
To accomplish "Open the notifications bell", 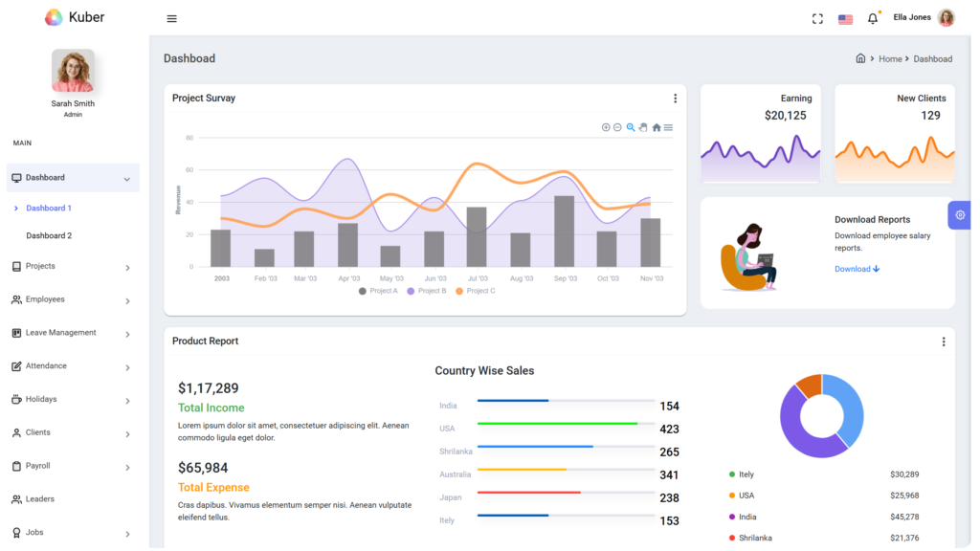I will pyautogui.click(x=872, y=18).
